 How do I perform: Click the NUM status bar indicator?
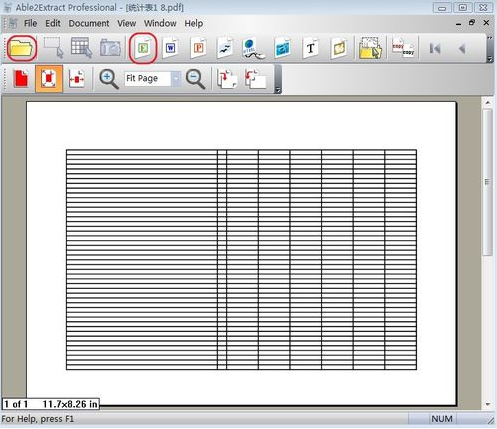(x=442, y=419)
